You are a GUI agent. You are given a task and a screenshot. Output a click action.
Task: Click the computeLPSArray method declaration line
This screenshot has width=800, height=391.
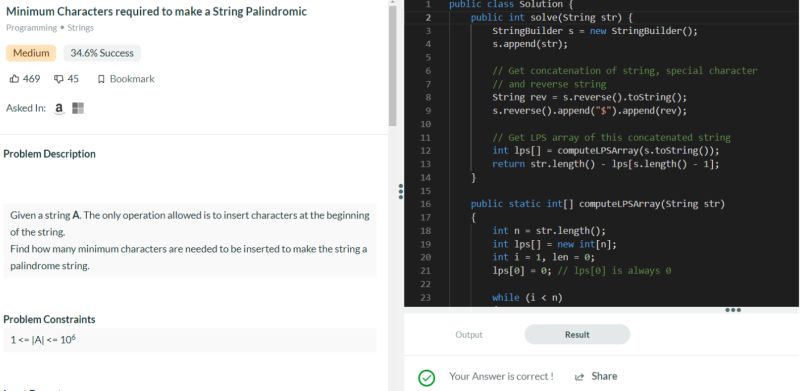click(x=597, y=204)
